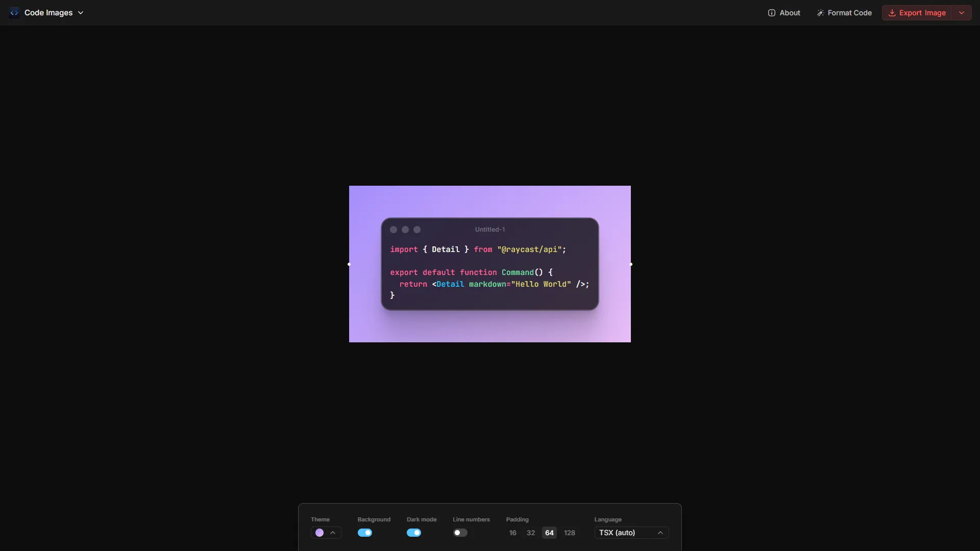980x551 pixels.
Task: Enable the Line numbers toggle
Action: point(460,533)
